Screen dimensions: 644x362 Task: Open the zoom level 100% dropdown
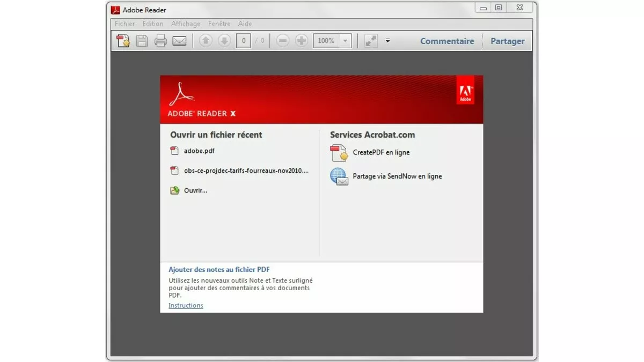coord(346,40)
